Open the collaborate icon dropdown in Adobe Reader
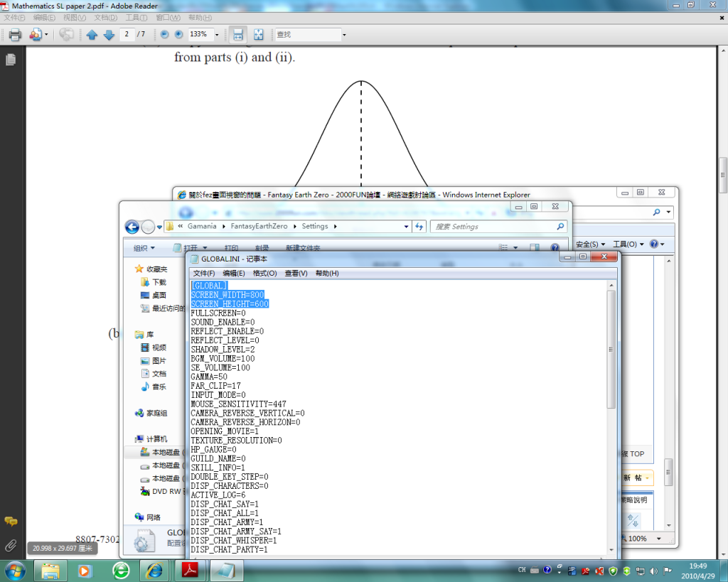728x582 pixels. (x=46, y=35)
